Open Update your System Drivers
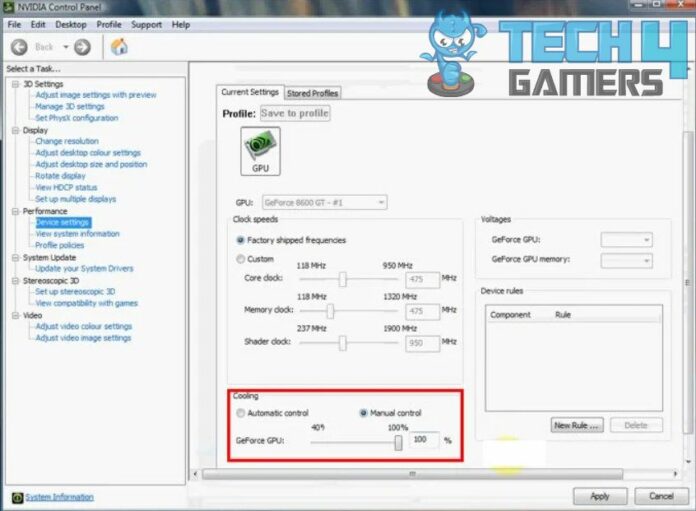This screenshot has height=511, width=696. (x=84, y=269)
